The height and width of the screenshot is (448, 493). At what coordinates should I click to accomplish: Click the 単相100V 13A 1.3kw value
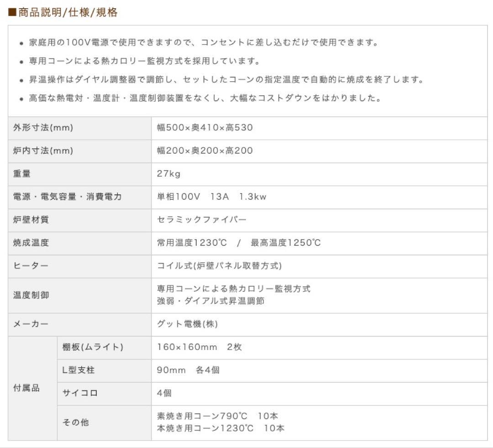click(x=212, y=197)
